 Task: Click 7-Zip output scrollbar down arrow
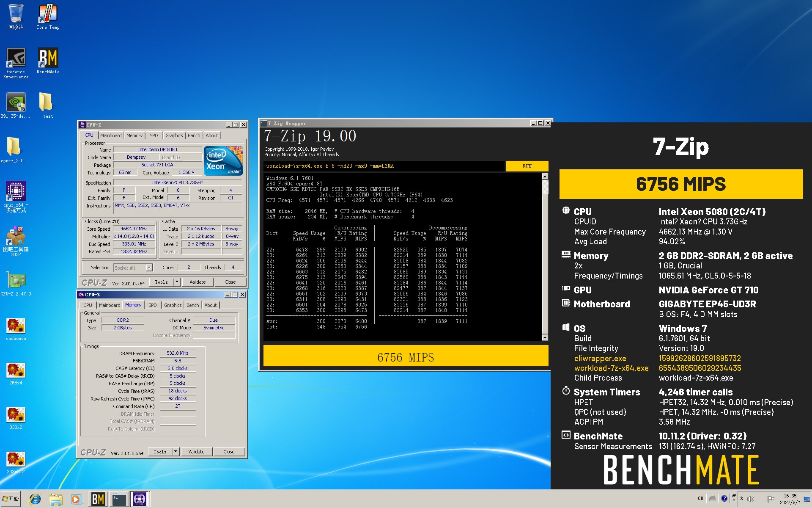(x=545, y=337)
